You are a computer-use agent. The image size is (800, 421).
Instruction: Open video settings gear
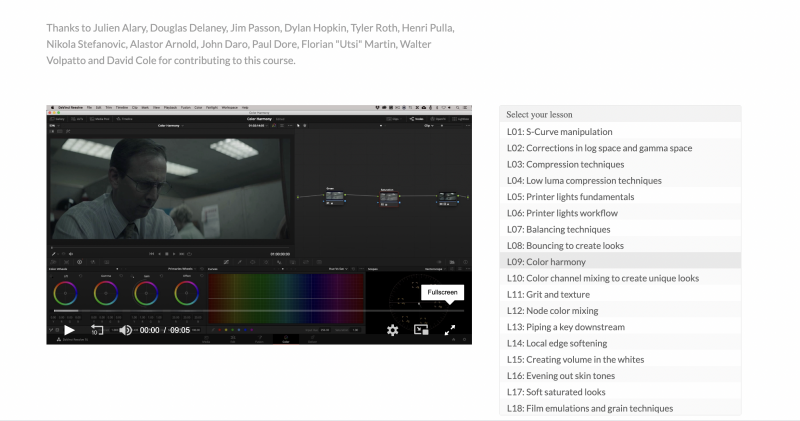coord(392,330)
